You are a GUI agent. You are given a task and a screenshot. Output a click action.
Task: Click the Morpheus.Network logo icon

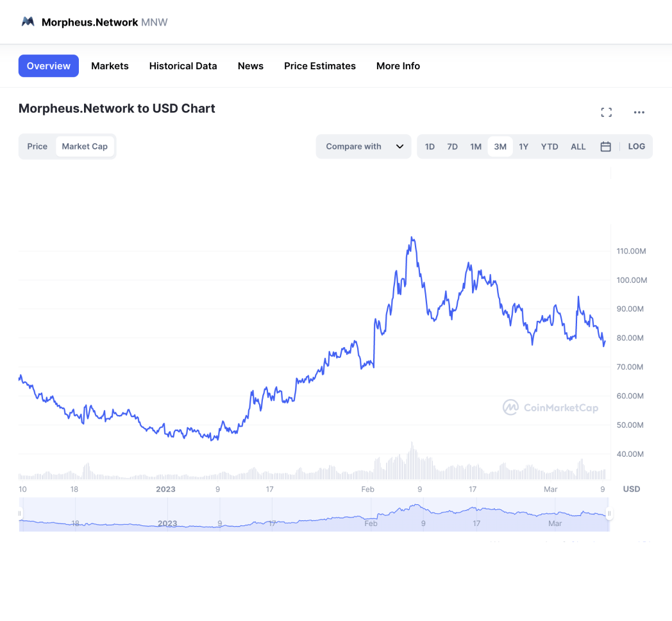click(28, 21)
